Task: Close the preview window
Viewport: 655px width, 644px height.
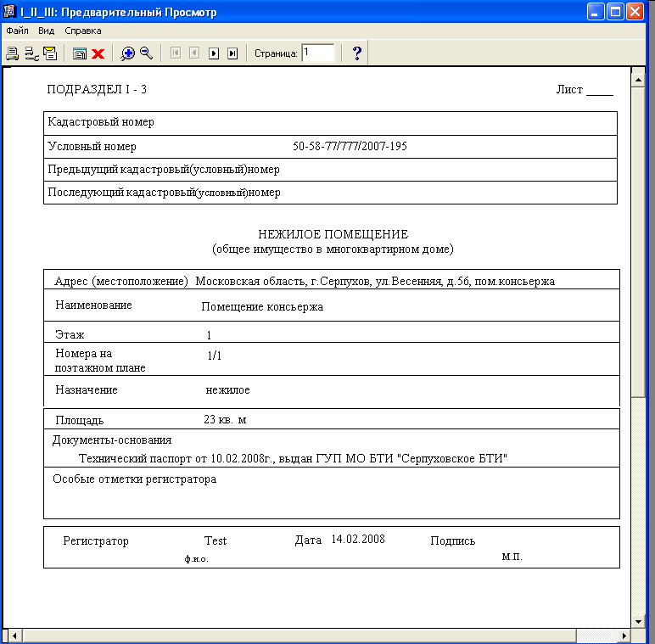Action: point(635,11)
